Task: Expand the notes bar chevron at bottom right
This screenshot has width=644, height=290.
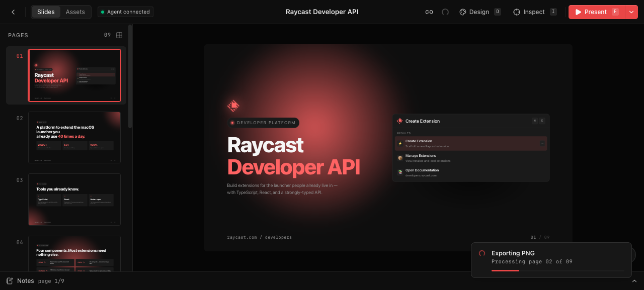Action: pyautogui.click(x=634, y=281)
